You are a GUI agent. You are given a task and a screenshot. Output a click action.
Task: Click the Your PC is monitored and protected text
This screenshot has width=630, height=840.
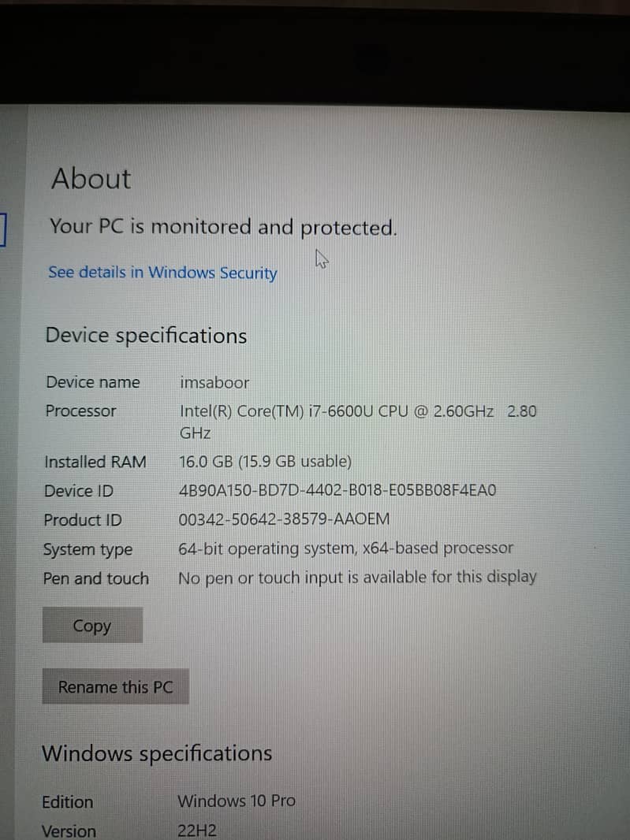224,227
